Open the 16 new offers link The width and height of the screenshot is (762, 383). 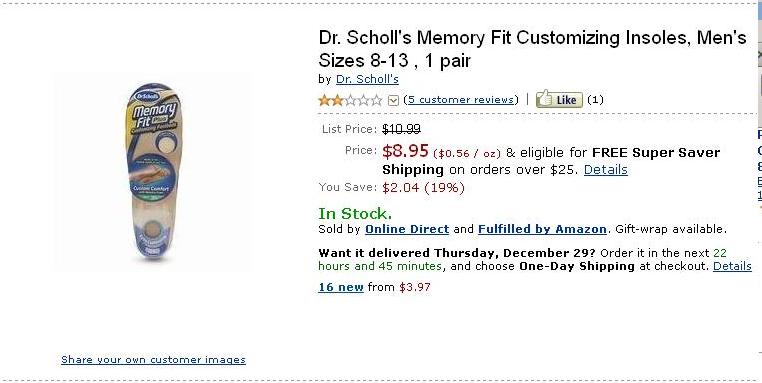pos(341,287)
